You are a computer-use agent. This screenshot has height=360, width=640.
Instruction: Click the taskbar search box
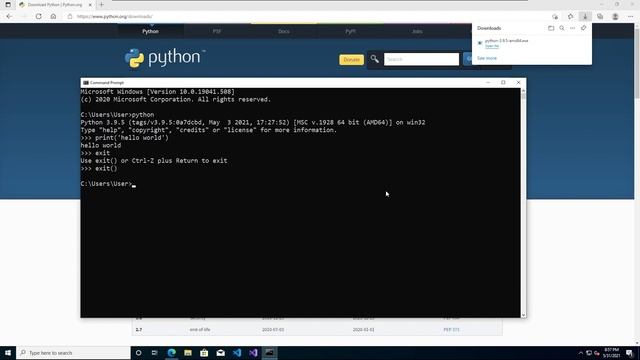[x=73, y=353]
